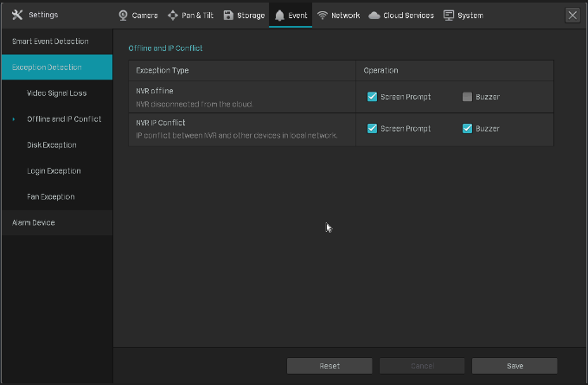This screenshot has height=385, width=588.
Task: Click the Settings wrench icon
Action: tap(17, 15)
